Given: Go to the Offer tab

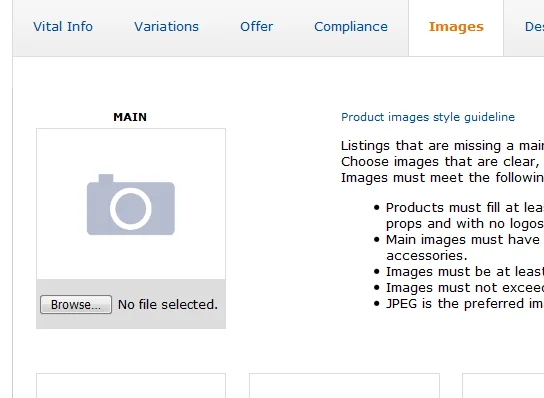Looking at the screenshot, I should tap(257, 27).
